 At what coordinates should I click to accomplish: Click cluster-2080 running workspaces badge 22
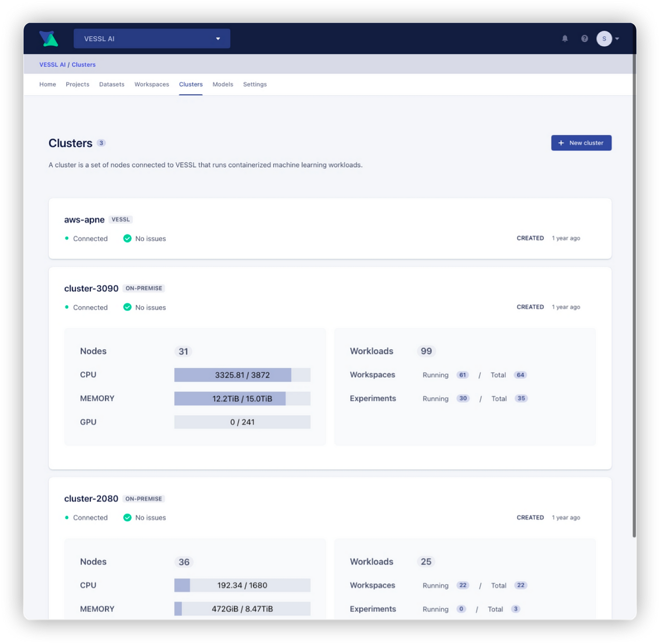point(463,585)
